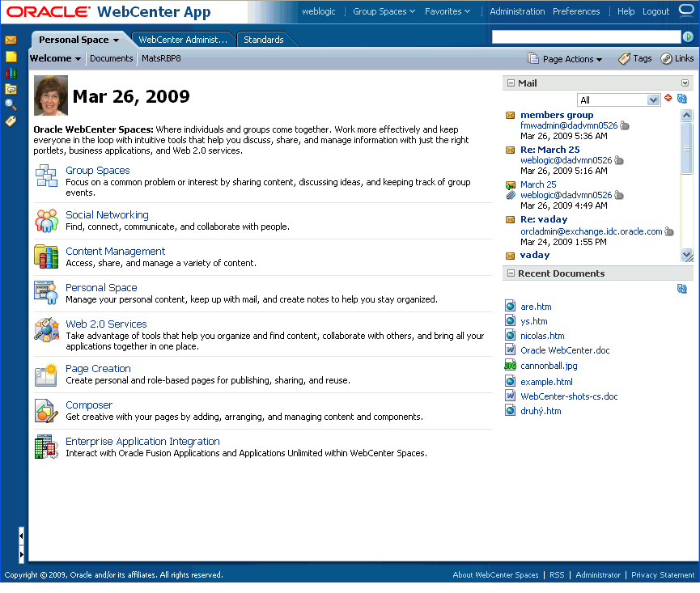700x593 pixels.
Task: Click envelope icon beside members group mail
Action: [511, 116]
